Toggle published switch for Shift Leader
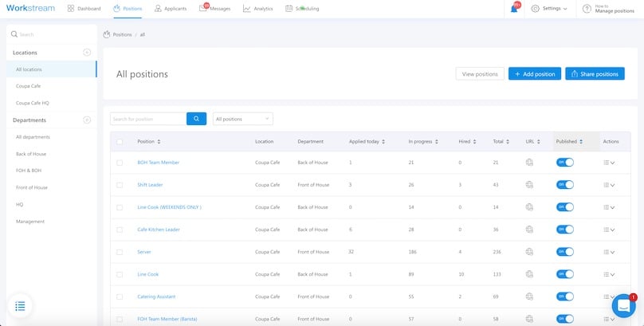This screenshot has height=326, width=644. 564,185
